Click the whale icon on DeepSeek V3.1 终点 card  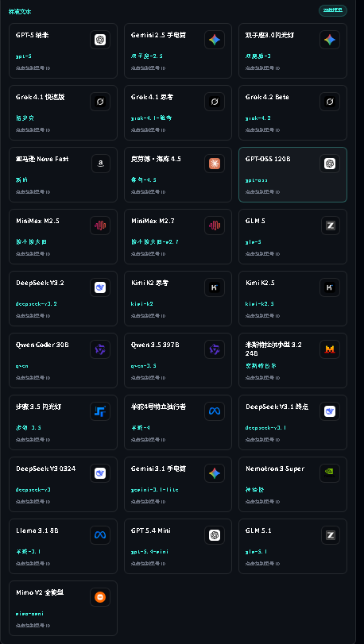(x=330, y=411)
